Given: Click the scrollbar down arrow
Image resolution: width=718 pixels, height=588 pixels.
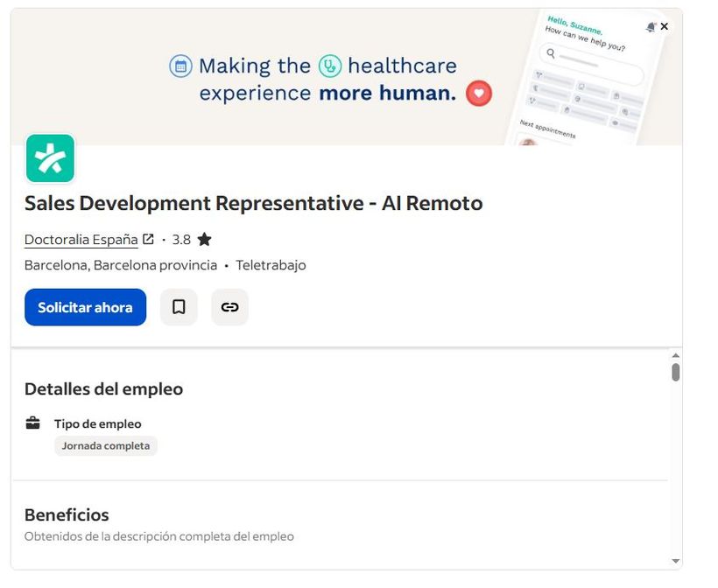Looking at the screenshot, I should [x=675, y=560].
